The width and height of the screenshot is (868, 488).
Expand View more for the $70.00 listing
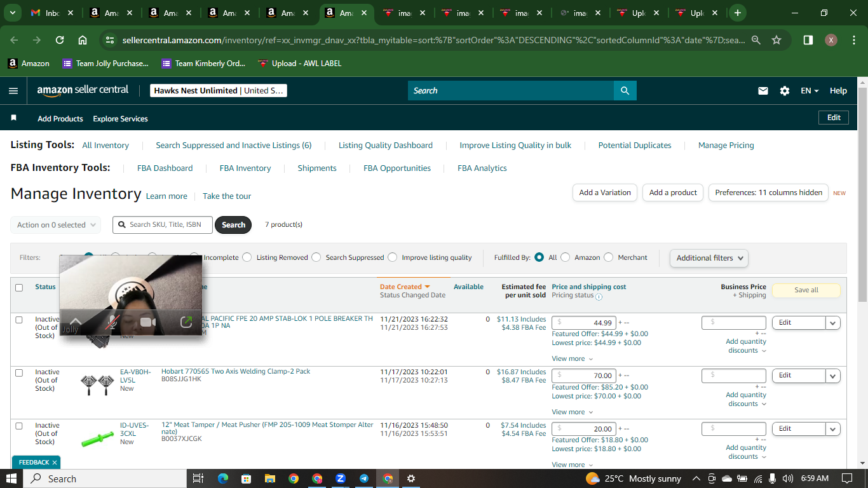point(572,412)
